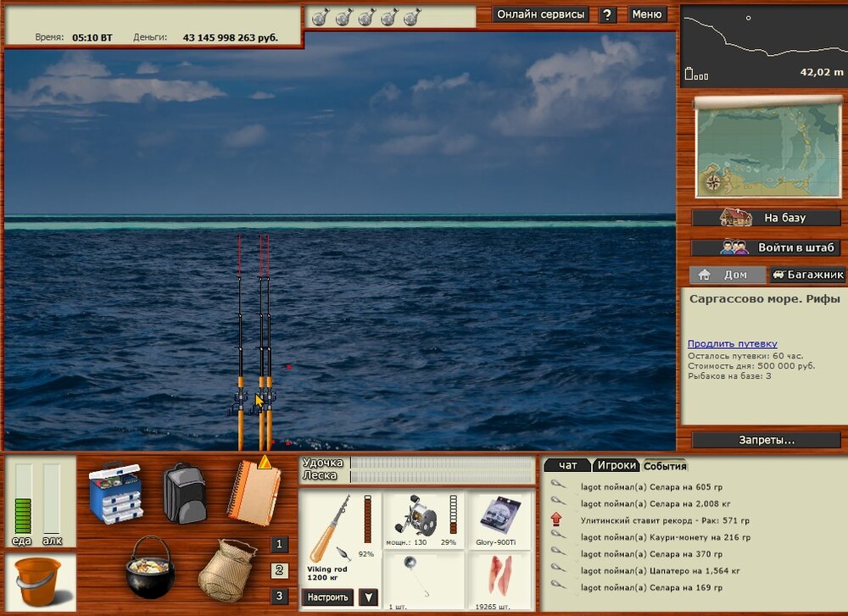Screen dimensions: 848x616
Task: Click the Продлить путевку link
Action: tap(732, 343)
